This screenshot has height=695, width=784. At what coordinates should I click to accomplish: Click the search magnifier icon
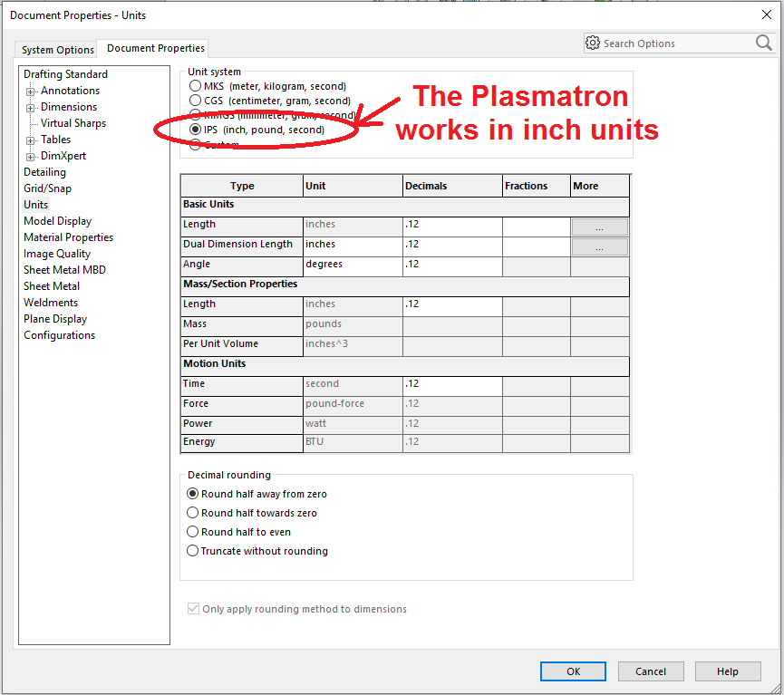tap(763, 43)
